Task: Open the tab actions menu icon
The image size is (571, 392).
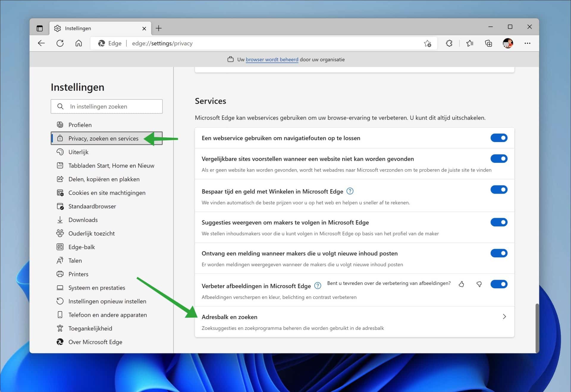Action: tap(40, 28)
